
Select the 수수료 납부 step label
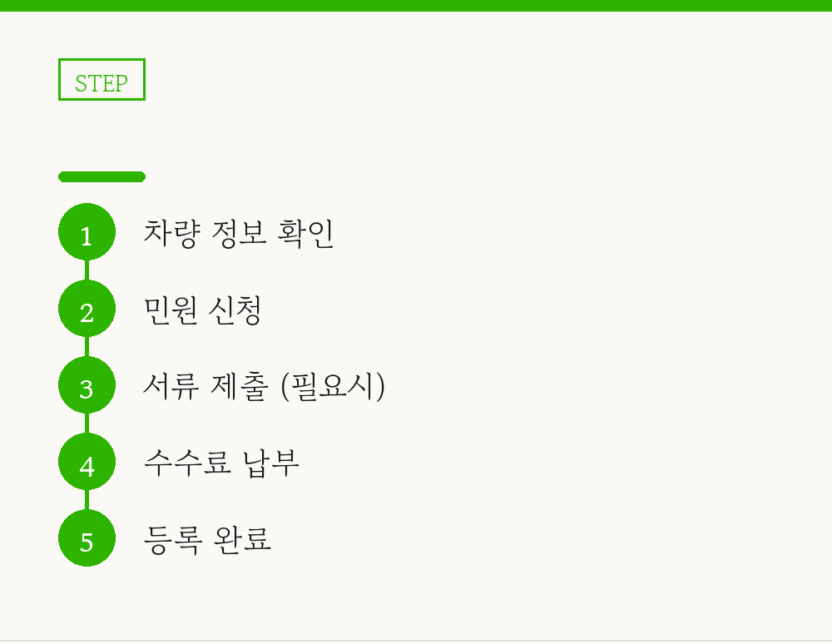point(221,463)
